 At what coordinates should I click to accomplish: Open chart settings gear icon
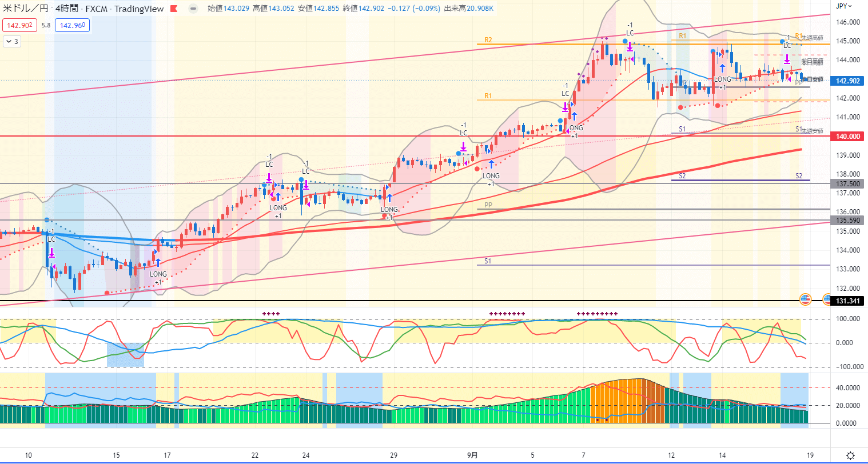[850, 455]
